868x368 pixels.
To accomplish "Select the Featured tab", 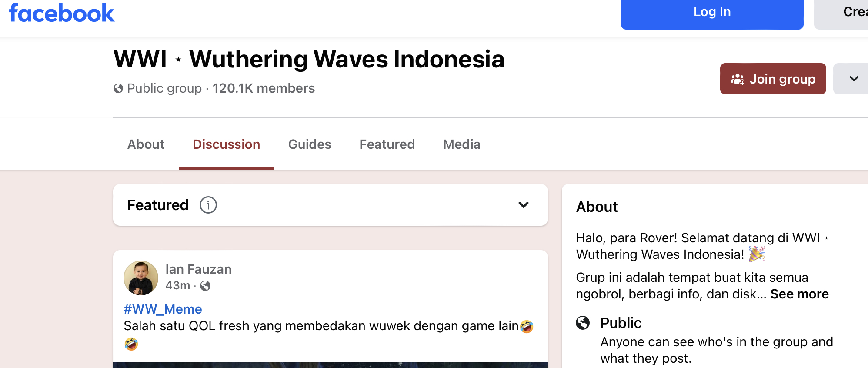I will pyautogui.click(x=387, y=144).
